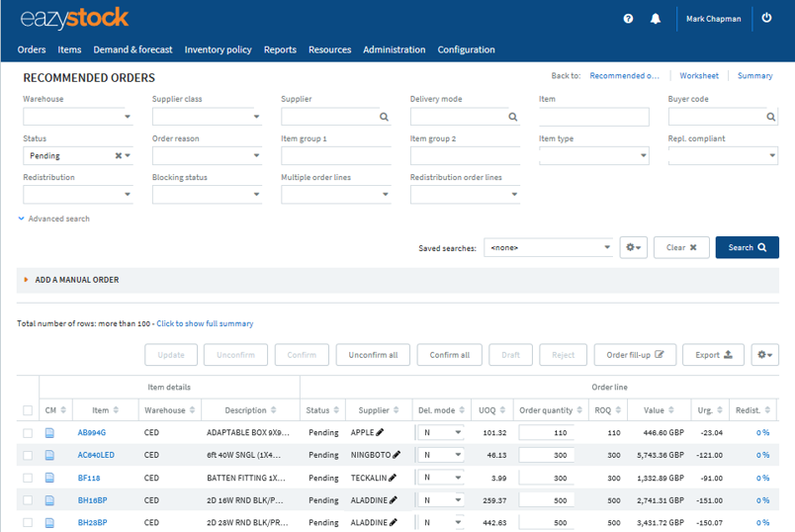Tick the checkbox for row BF118

click(28, 478)
